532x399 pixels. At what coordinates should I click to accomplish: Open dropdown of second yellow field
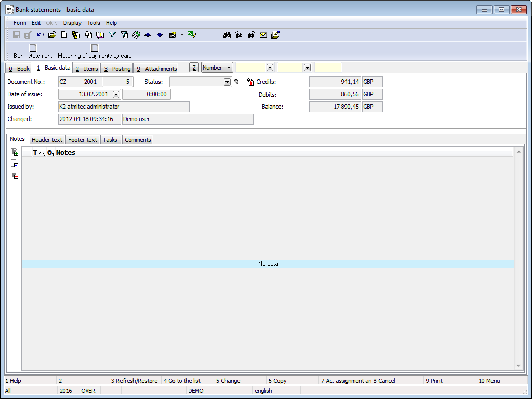[307, 68]
